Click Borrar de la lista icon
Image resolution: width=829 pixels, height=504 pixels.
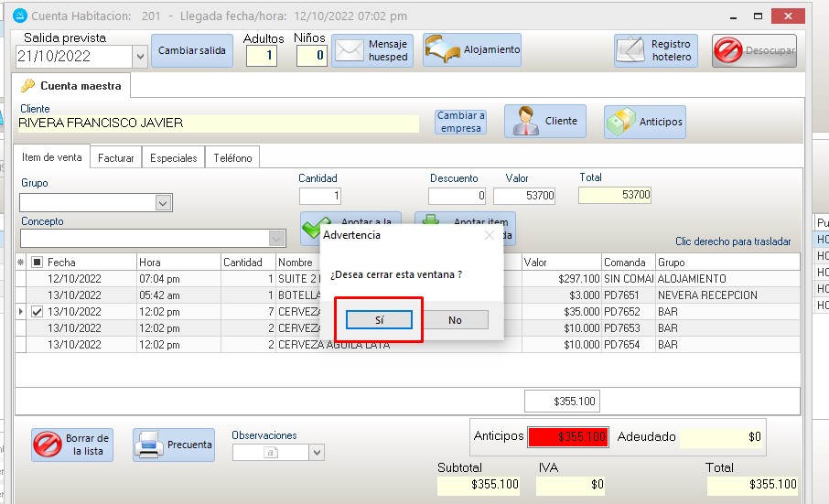point(48,445)
